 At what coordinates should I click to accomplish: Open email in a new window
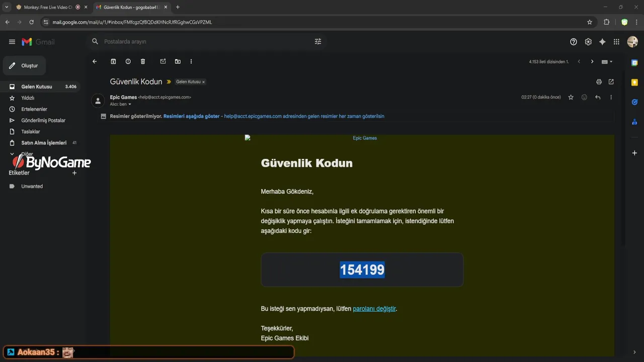pyautogui.click(x=611, y=82)
